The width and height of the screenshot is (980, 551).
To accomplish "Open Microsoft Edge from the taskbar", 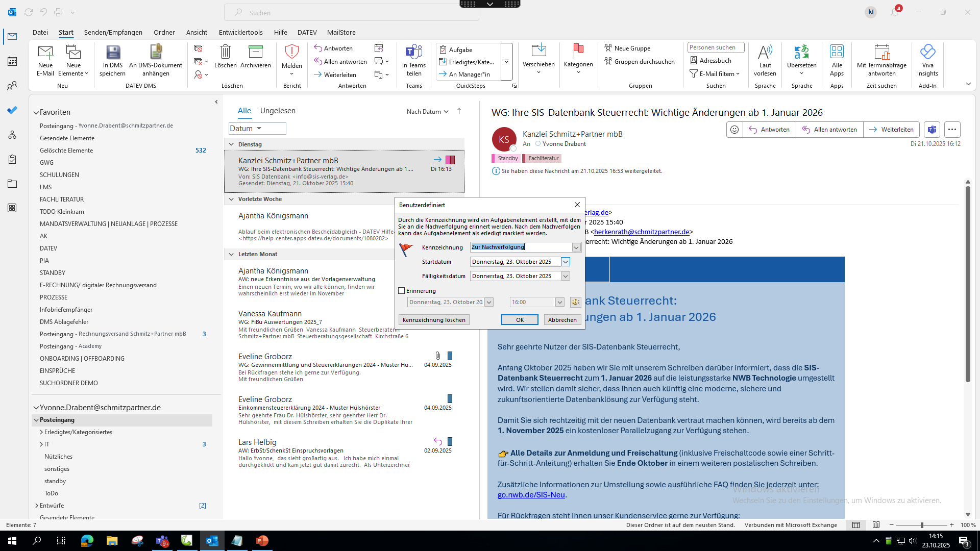I will coord(87,541).
